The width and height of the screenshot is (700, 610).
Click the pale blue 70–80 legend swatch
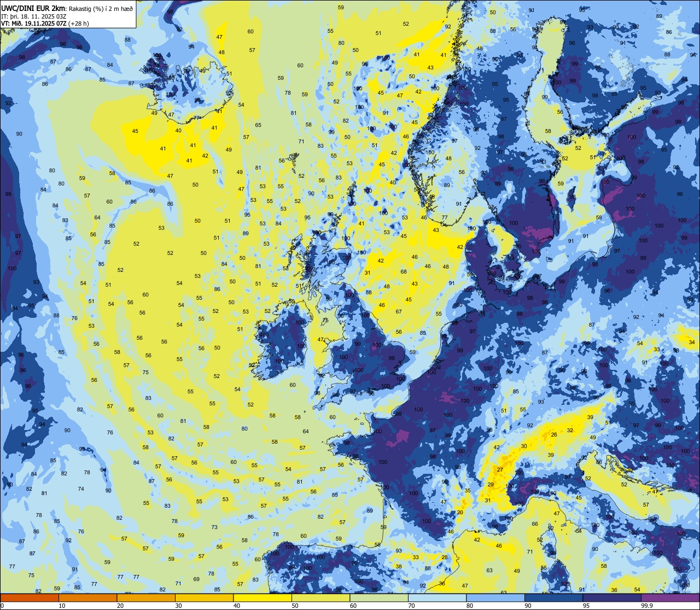pos(437,597)
